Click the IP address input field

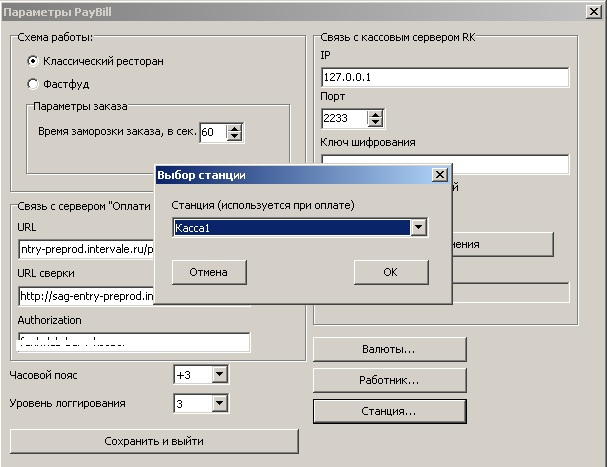coord(444,78)
